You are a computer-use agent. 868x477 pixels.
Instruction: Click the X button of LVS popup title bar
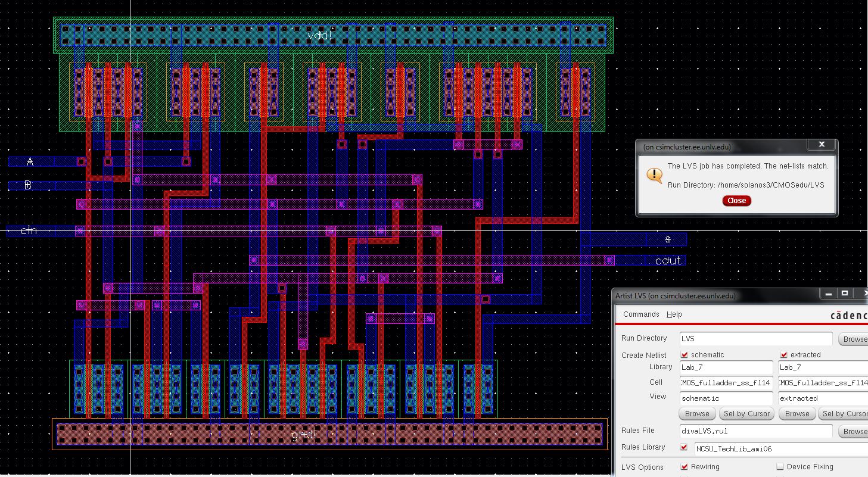[822, 145]
